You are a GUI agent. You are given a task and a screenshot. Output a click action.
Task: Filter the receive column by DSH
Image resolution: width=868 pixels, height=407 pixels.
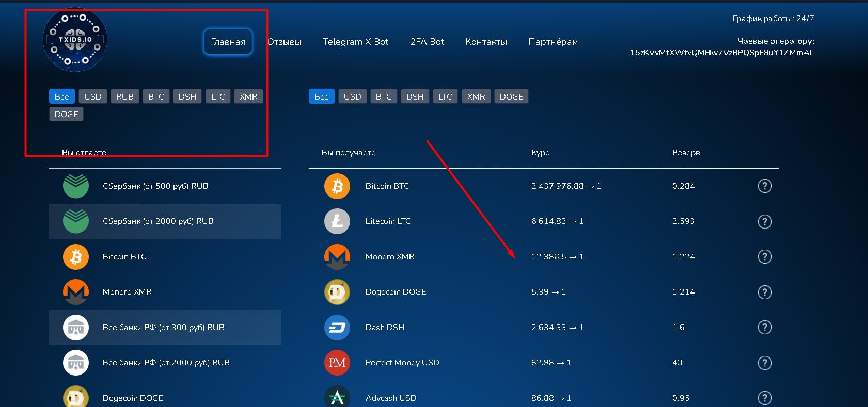415,96
